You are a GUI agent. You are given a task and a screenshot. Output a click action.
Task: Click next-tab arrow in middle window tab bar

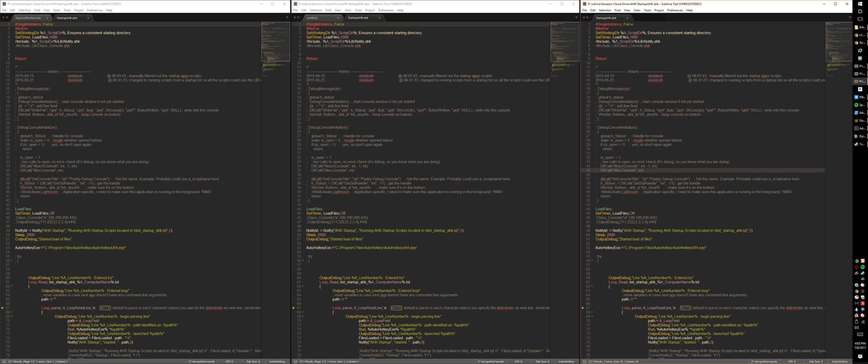(x=299, y=18)
